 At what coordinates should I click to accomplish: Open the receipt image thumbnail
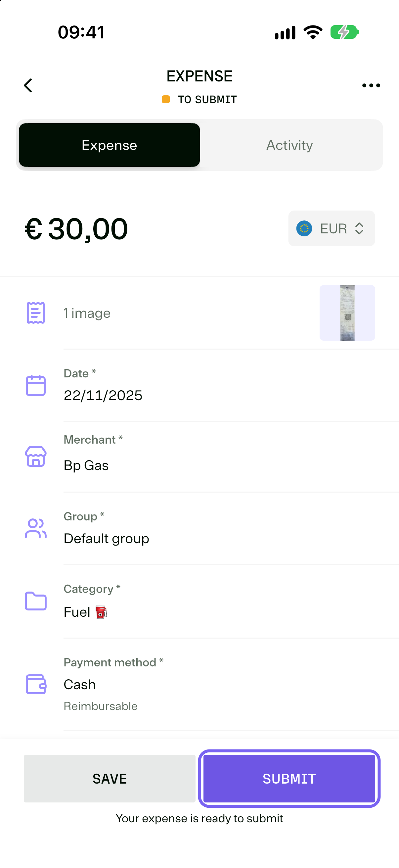point(347,313)
